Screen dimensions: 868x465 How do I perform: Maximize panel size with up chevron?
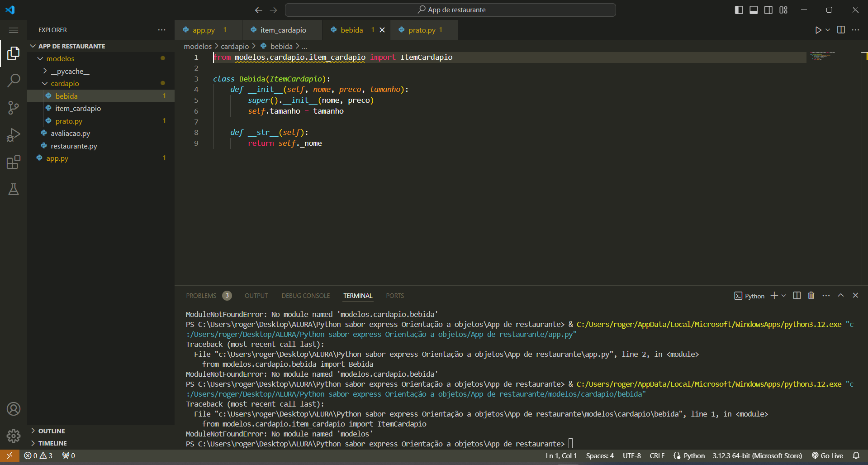841,295
